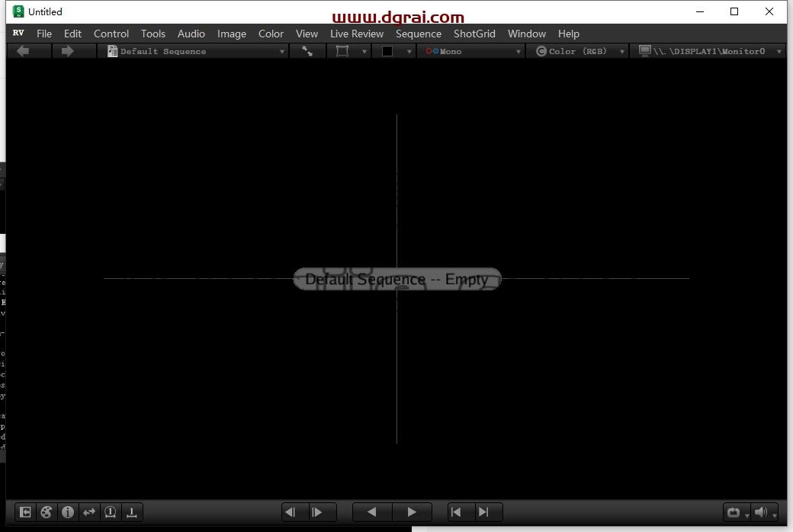The height and width of the screenshot is (532, 793).
Task: Toggle the audio volume speaker icon
Action: pos(761,512)
